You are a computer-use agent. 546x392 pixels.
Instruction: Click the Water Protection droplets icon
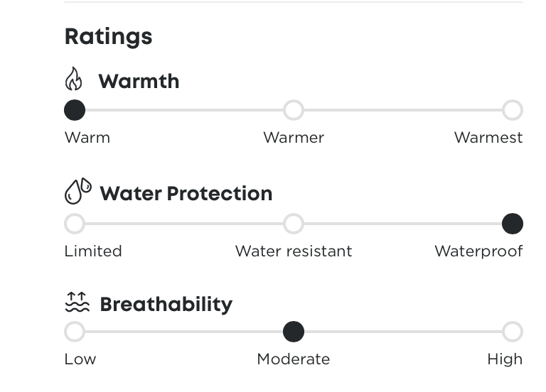point(77,191)
